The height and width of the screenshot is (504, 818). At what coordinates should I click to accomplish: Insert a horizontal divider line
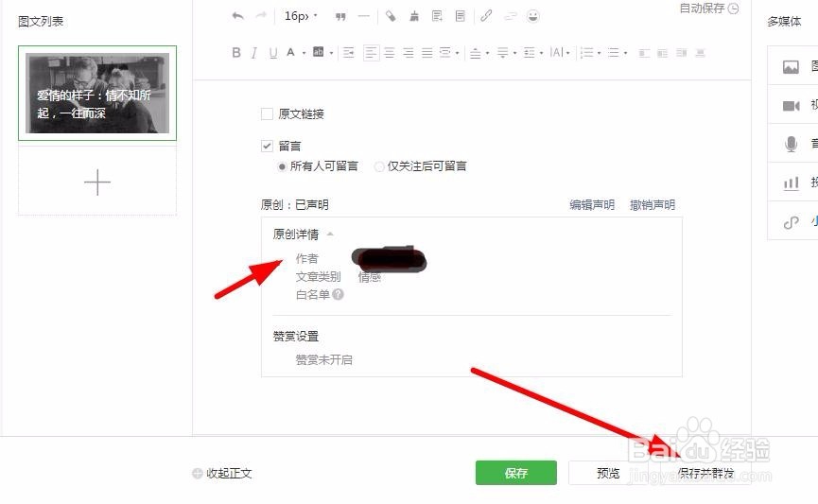click(364, 17)
